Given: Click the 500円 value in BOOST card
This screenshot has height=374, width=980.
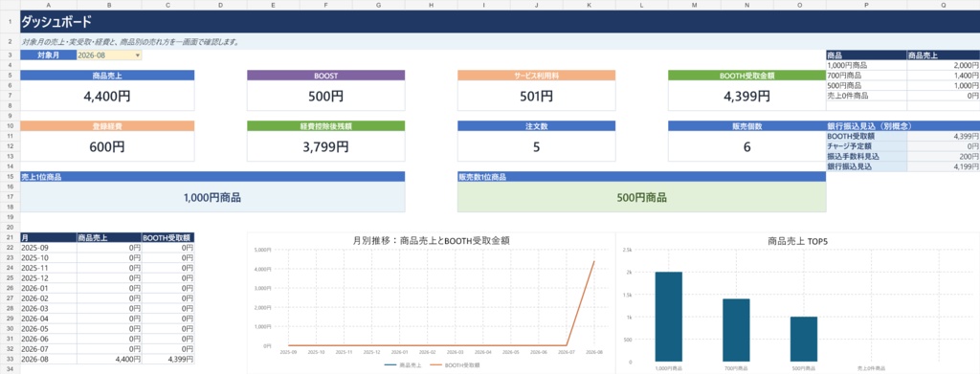Looking at the screenshot, I should tap(325, 97).
